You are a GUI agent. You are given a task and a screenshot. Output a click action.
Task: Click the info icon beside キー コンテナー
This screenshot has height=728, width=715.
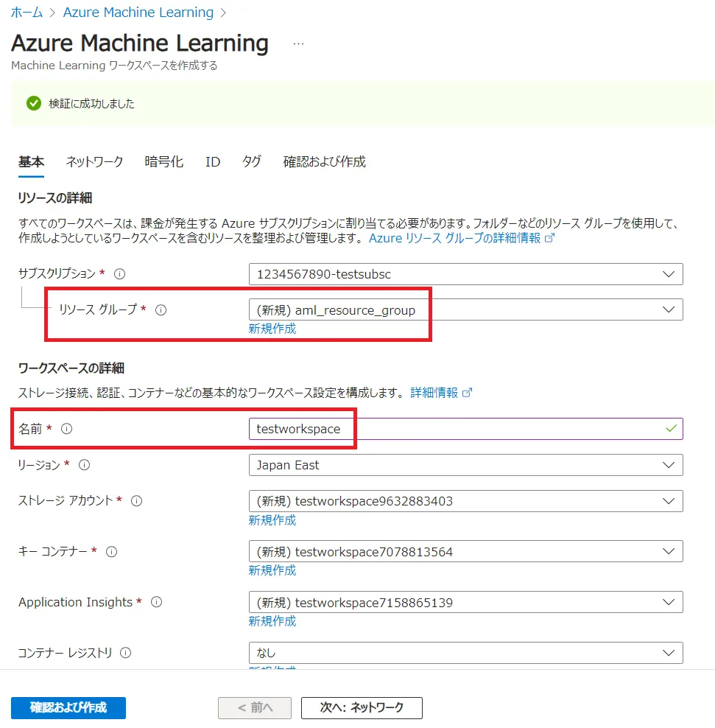111,551
